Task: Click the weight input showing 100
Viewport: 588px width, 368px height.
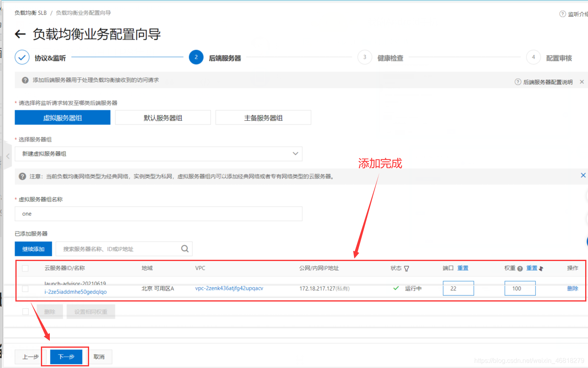Action: tap(520, 288)
